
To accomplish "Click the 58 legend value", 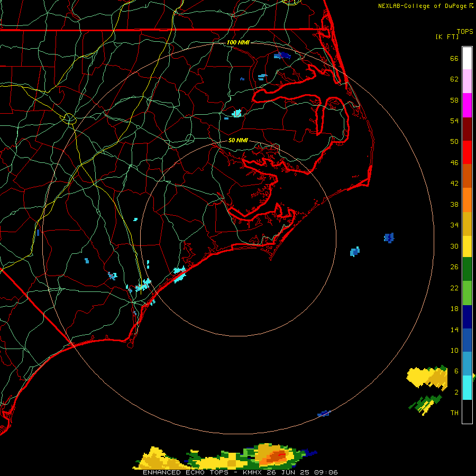I will coord(454,100).
